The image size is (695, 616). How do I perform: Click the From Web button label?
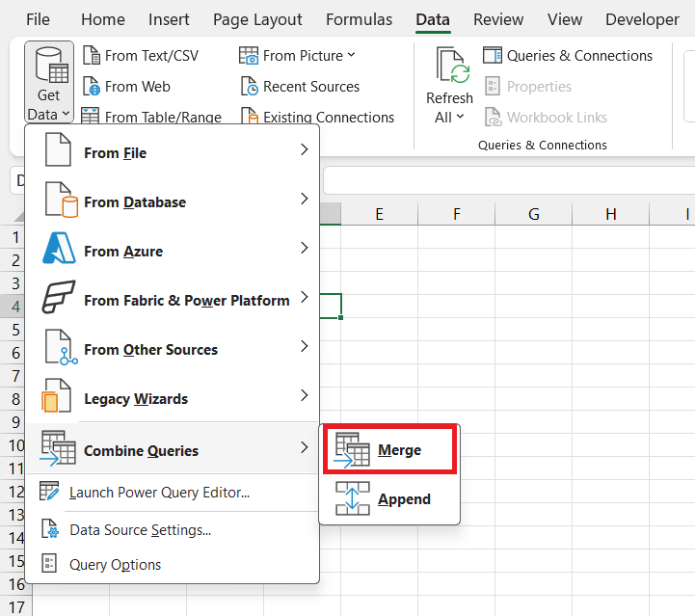138,87
